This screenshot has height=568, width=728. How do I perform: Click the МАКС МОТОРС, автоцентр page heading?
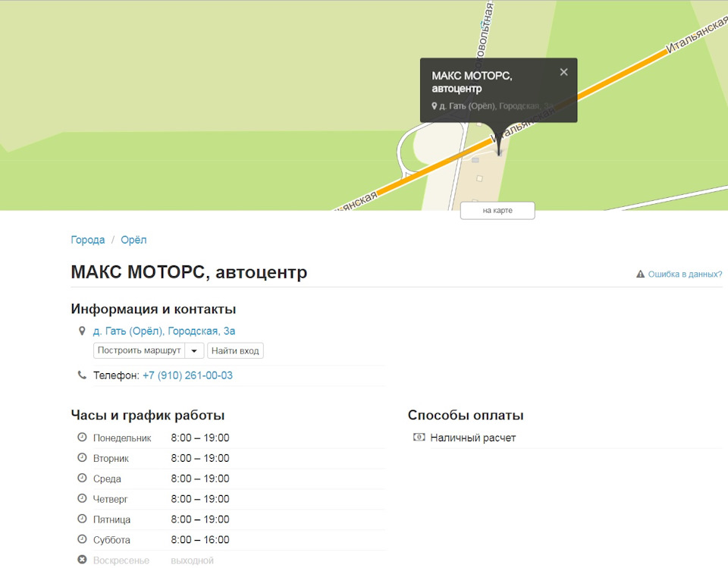pos(189,272)
